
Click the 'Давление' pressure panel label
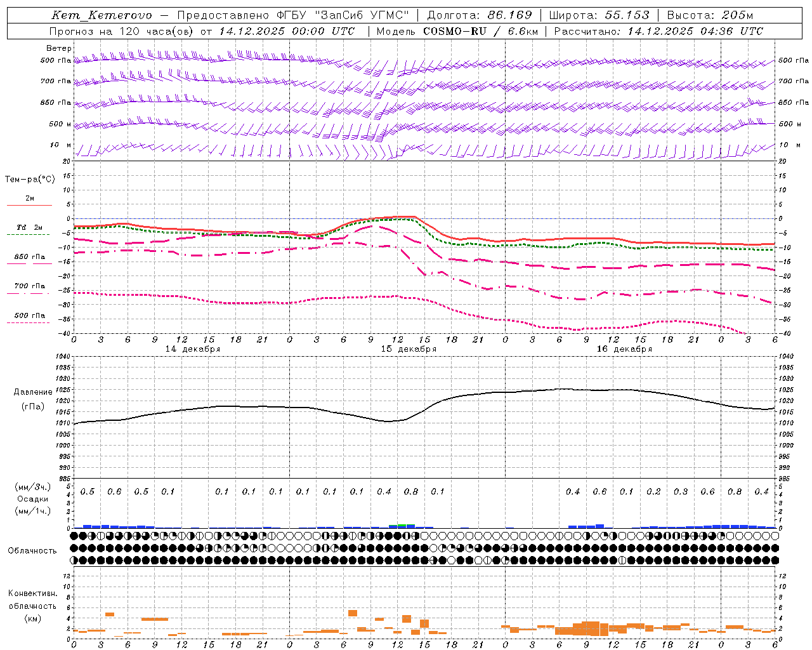[x=33, y=392]
